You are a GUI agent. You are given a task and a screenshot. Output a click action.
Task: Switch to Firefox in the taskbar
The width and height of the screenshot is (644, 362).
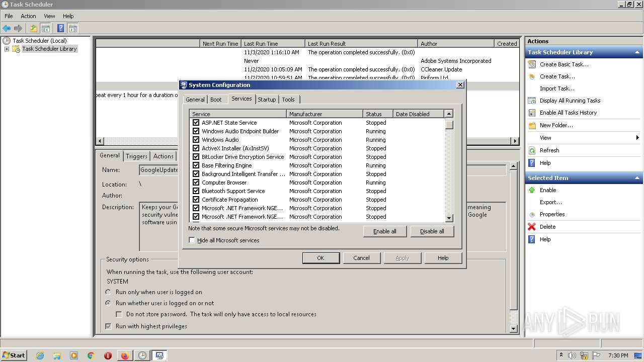(125, 355)
